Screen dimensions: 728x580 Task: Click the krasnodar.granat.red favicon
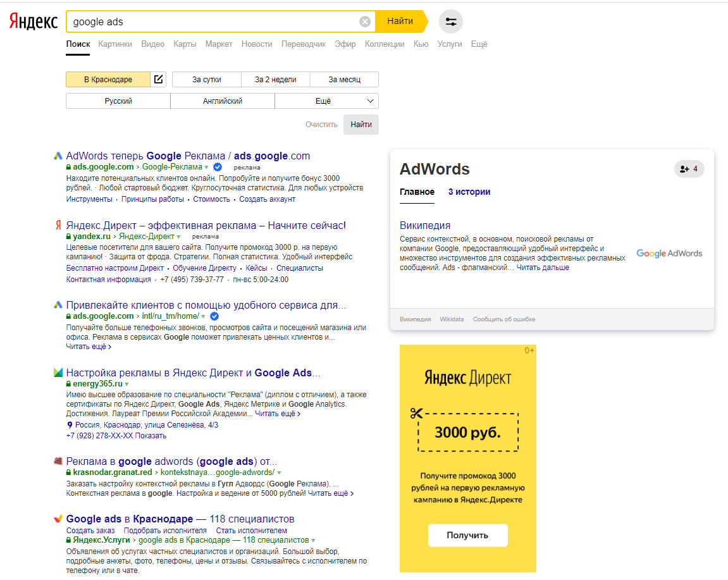click(58, 461)
